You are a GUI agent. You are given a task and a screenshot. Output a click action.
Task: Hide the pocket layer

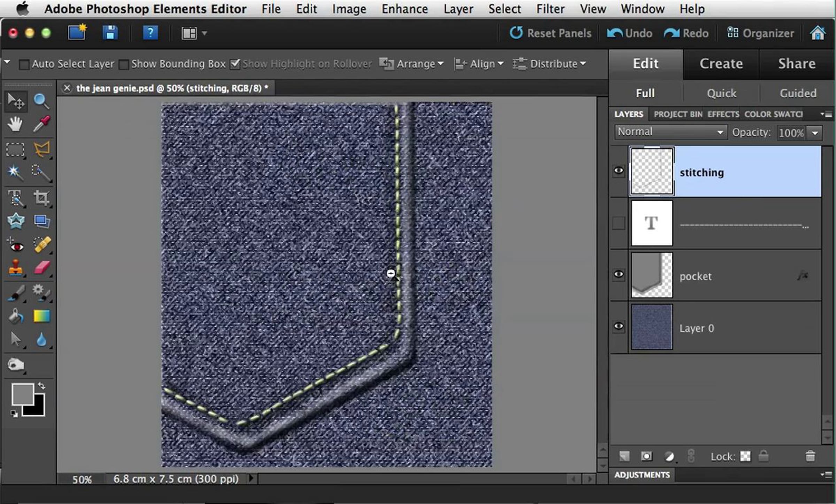(618, 274)
